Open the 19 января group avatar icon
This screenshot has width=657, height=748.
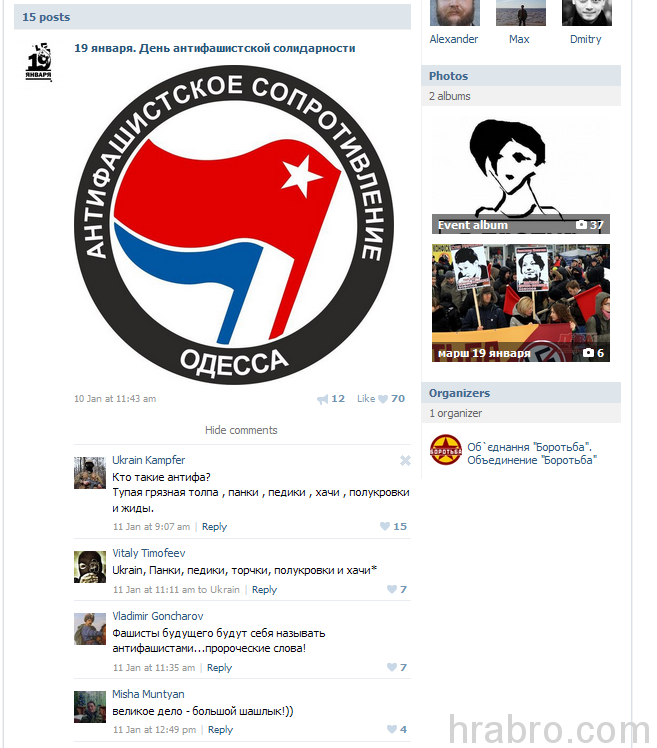39,62
